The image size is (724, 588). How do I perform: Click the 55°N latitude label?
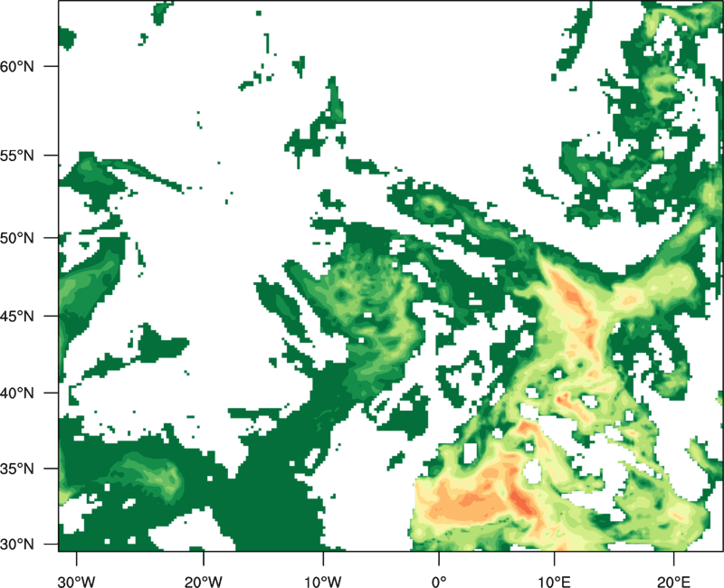point(17,156)
